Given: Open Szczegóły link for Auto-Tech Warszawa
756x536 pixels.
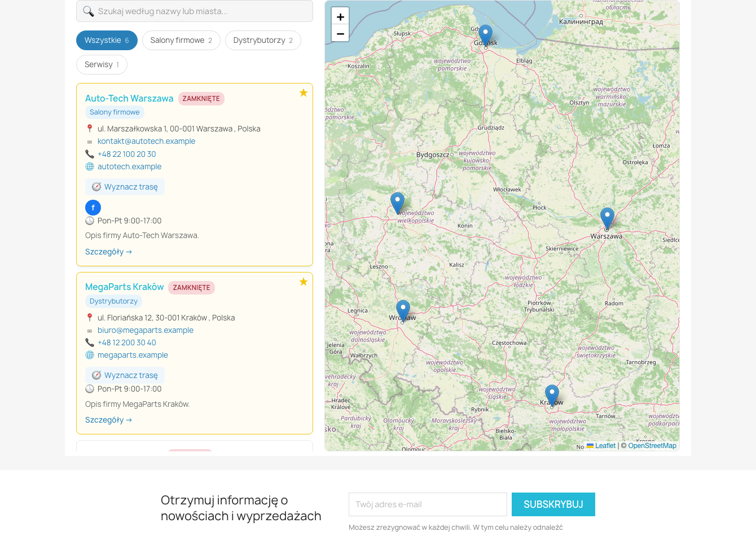Looking at the screenshot, I should tap(108, 252).
